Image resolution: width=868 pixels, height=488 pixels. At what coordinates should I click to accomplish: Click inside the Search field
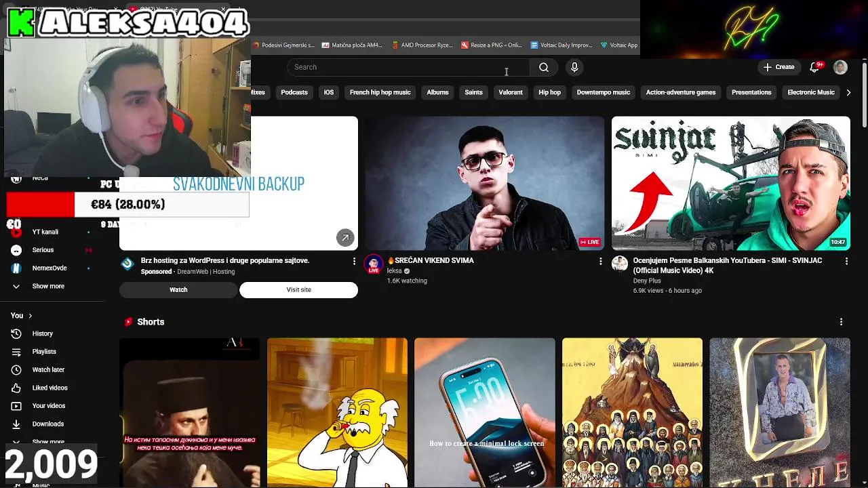[x=408, y=67]
